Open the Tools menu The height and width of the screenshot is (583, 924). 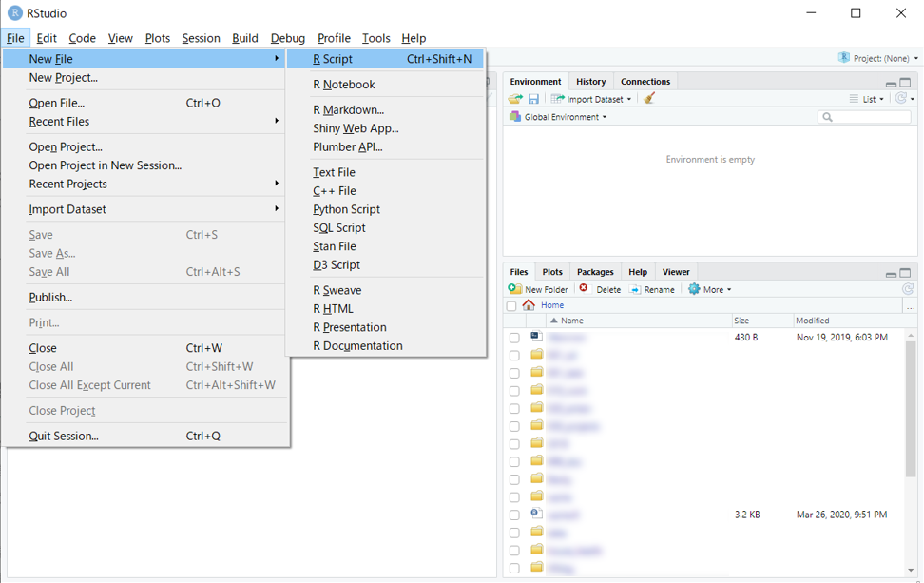click(x=375, y=38)
